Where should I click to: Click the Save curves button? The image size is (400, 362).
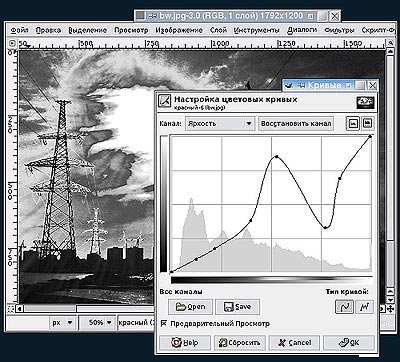(237, 307)
